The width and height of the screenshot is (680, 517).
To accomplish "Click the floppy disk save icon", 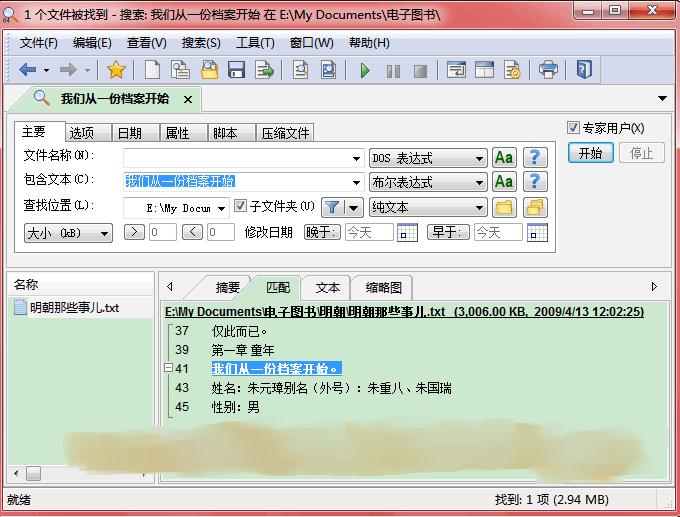I will 236,69.
